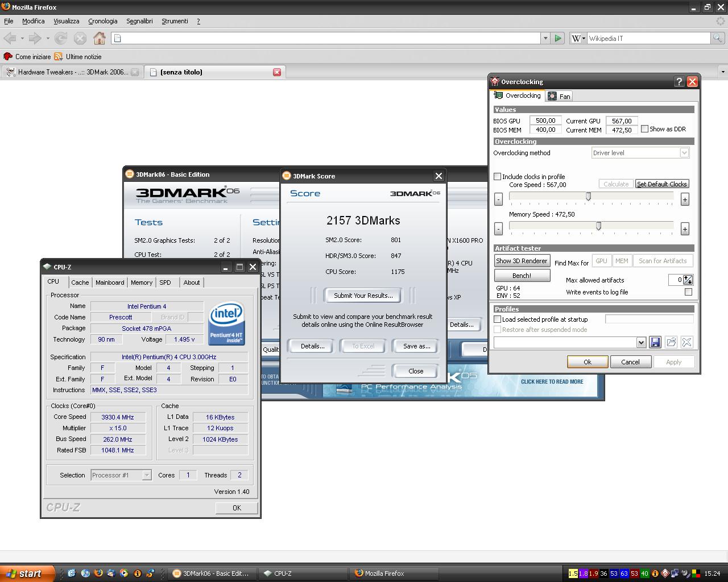Switch to 'Hardware Tweakers' Firefox tab
This screenshot has width=728, height=582.
point(72,72)
